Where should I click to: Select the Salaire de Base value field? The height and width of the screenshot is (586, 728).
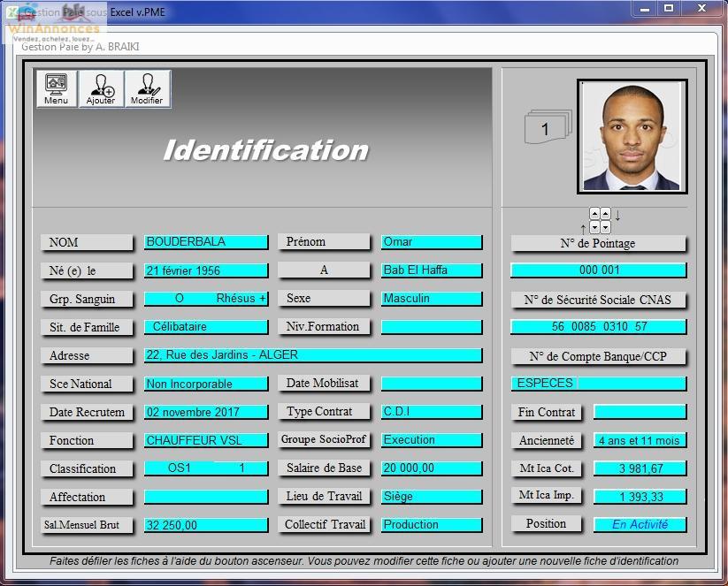point(432,468)
